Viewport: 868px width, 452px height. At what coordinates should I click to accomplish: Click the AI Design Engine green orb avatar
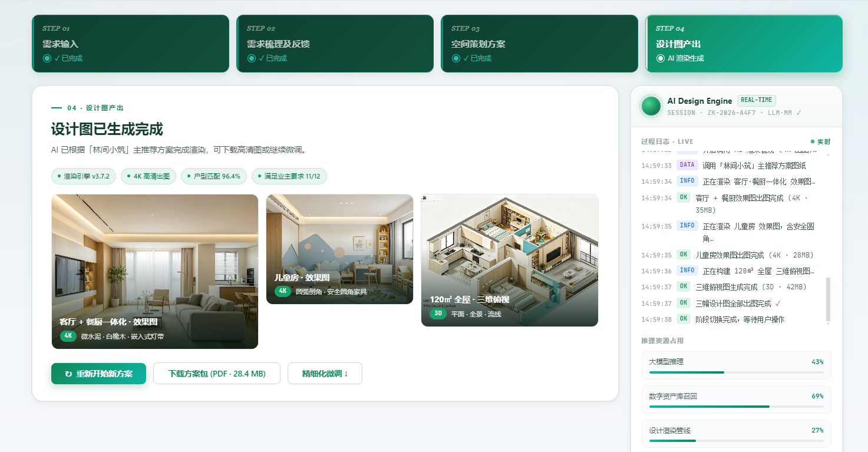651,106
